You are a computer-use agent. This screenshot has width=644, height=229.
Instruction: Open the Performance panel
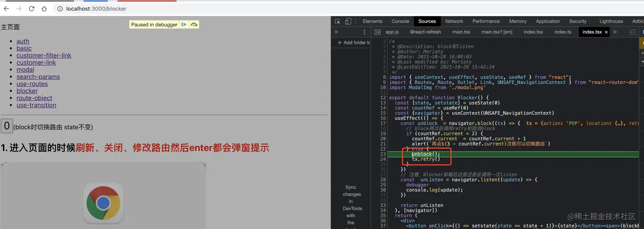(x=486, y=21)
